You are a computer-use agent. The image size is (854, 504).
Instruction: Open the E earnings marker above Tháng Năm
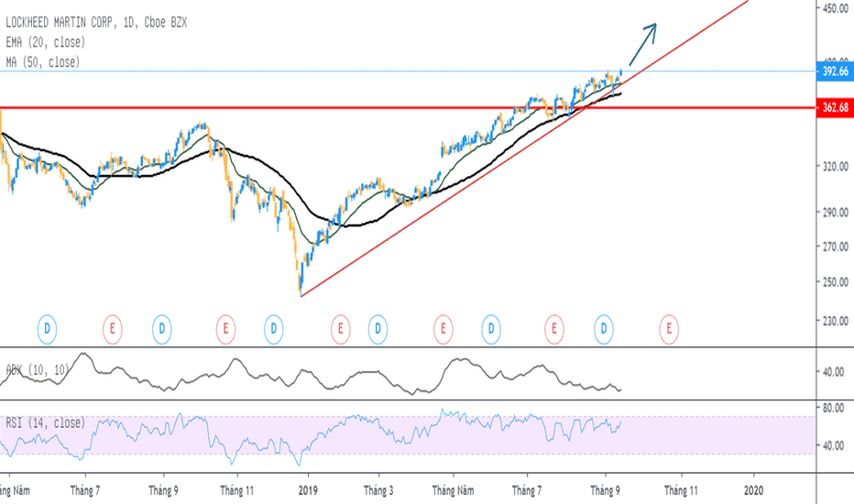coord(443,329)
